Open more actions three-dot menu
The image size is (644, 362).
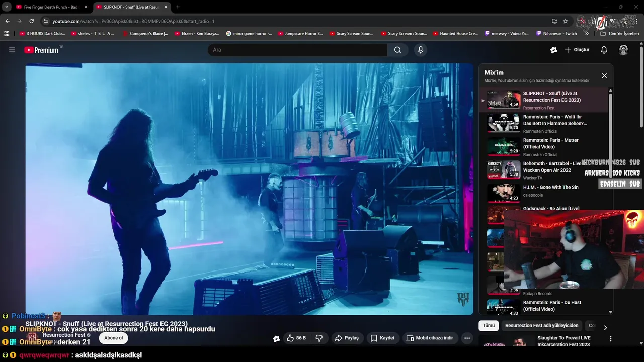pyautogui.click(x=467, y=338)
